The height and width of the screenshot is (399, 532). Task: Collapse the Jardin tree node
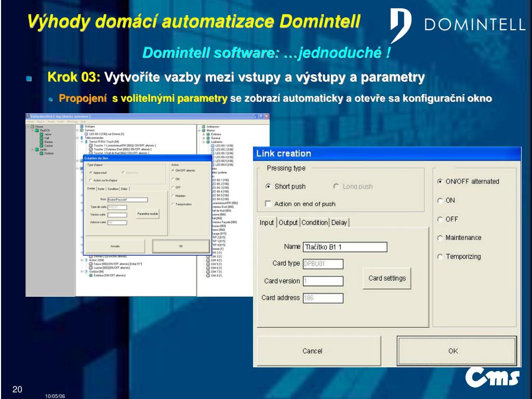point(33,149)
